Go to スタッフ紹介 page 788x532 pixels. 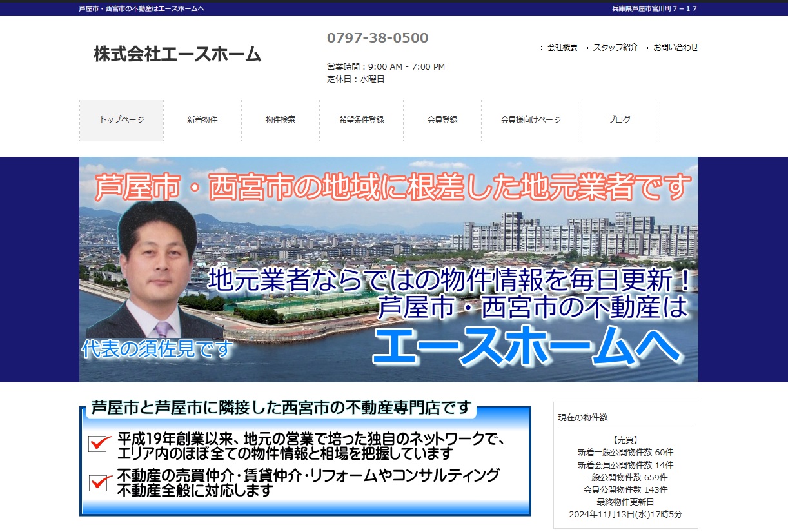tap(615, 48)
